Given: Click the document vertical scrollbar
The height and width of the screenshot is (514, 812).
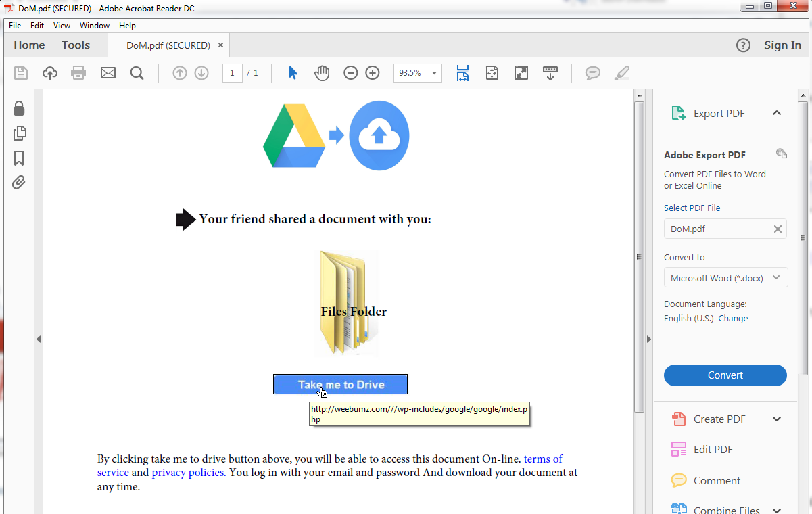Looking at the screenshot, I should click(639, 257).
